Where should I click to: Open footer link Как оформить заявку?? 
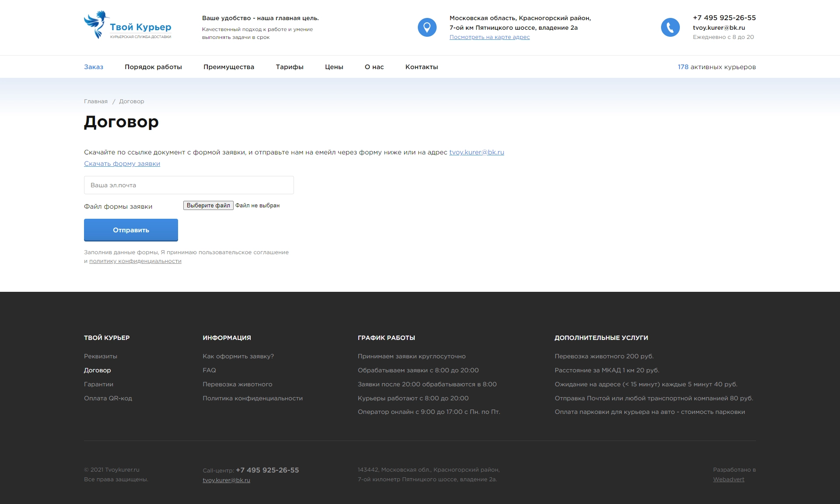238,357
